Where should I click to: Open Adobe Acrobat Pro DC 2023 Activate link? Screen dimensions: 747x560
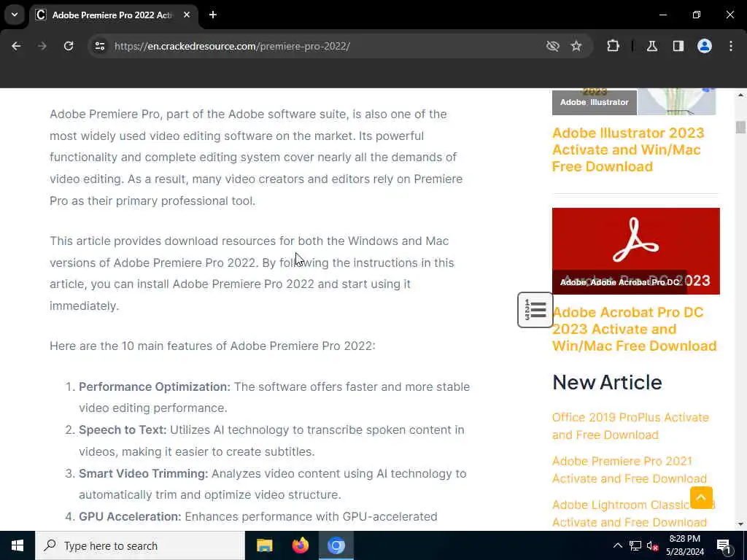634,329
